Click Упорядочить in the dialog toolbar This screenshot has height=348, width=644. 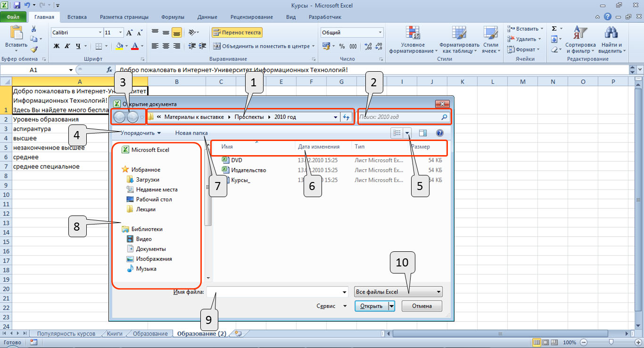[x=140, y=133]
